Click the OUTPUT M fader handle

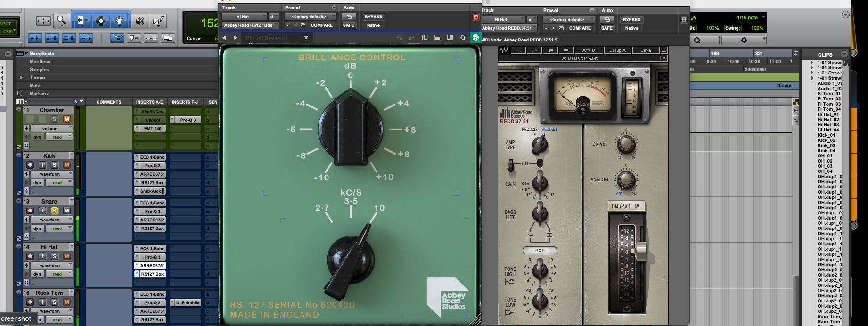(641, 252)
